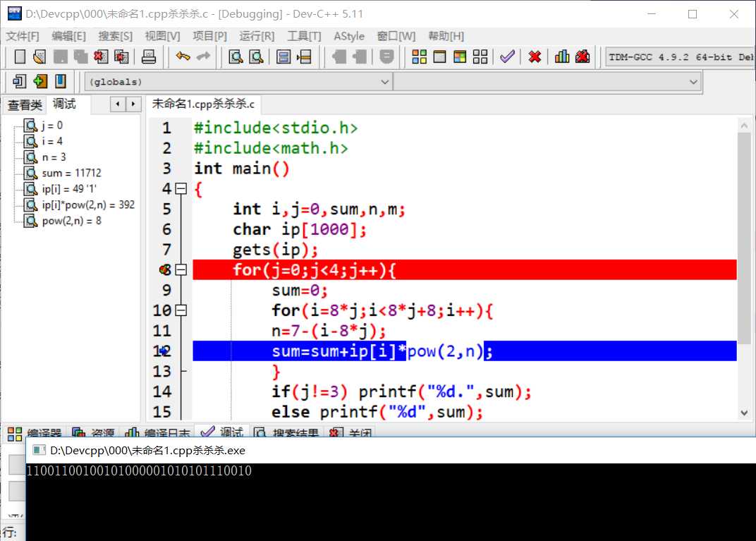Image resolution: width=756 pixels, height=541 pixels.
Task: Click the greyed Save All icon
Action: coord(80,57)
